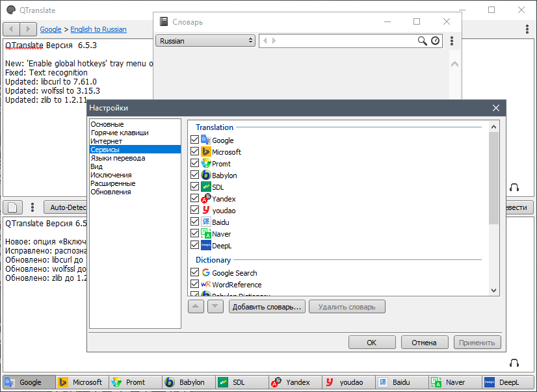
Task: Move selected service up with the arrow button
Action: click(x=196, y=306)
